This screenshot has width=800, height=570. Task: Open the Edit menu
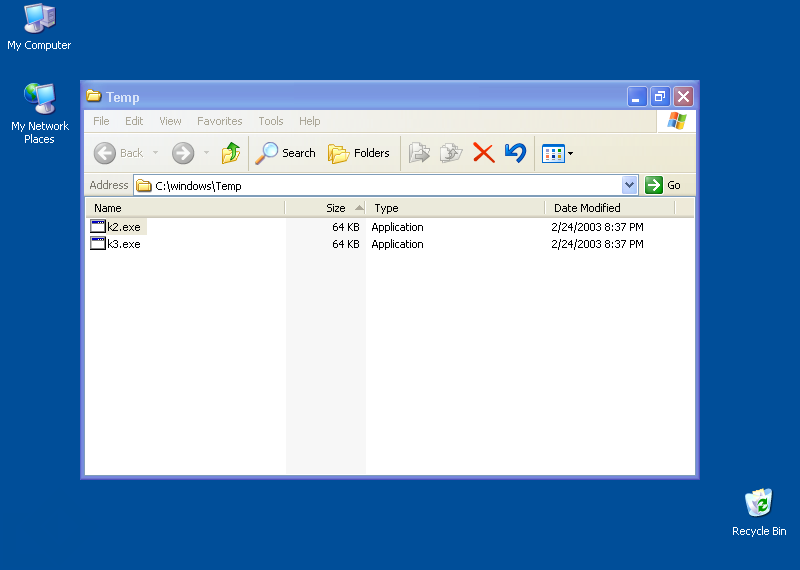pyautogui.click(x=134, y=121)
